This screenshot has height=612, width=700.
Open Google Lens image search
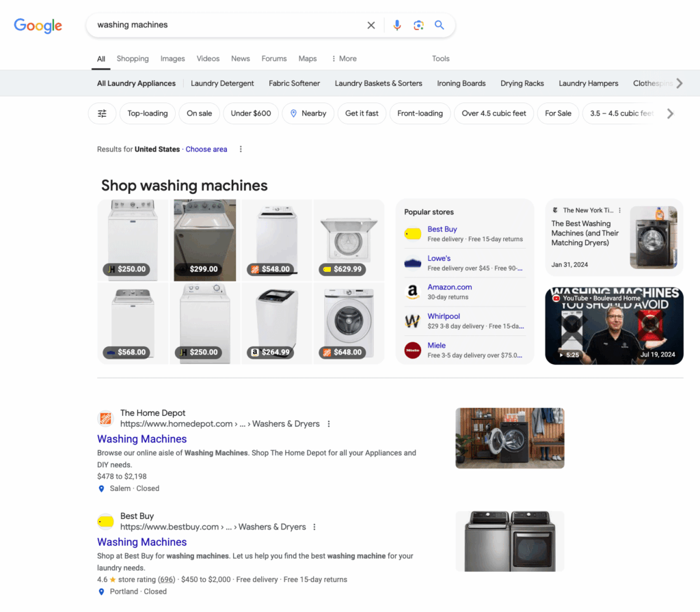[x=418, y=25]
